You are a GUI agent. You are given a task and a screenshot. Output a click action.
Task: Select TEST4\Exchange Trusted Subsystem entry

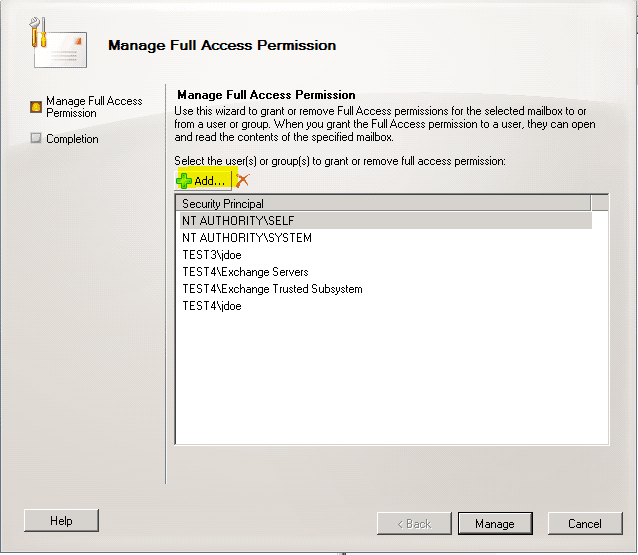tap(272, 289)
